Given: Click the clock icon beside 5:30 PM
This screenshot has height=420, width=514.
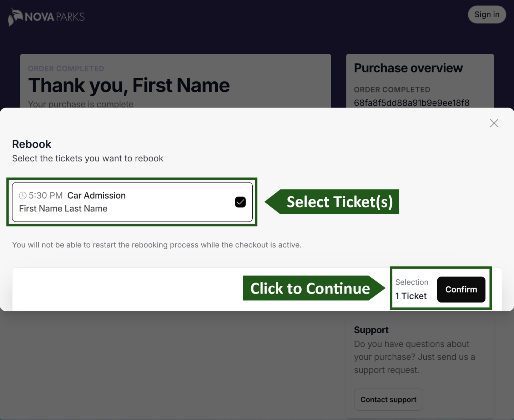Looking at the screenshot, I should coord(22,195).
